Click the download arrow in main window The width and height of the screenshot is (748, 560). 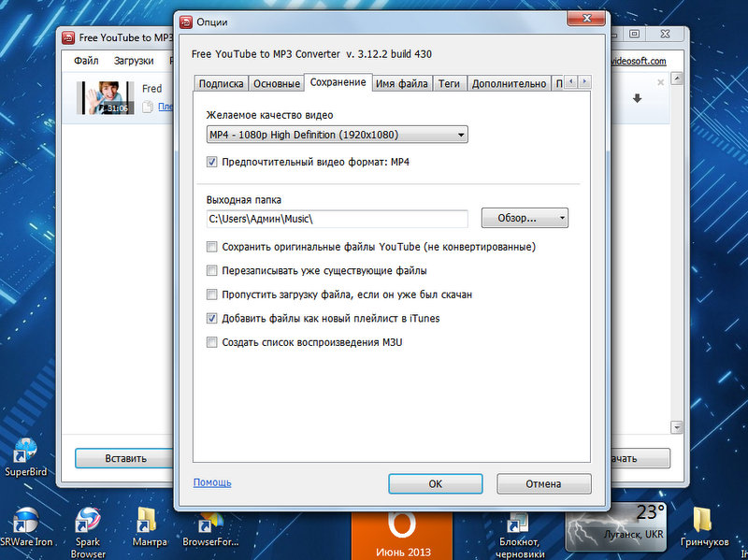637,99
